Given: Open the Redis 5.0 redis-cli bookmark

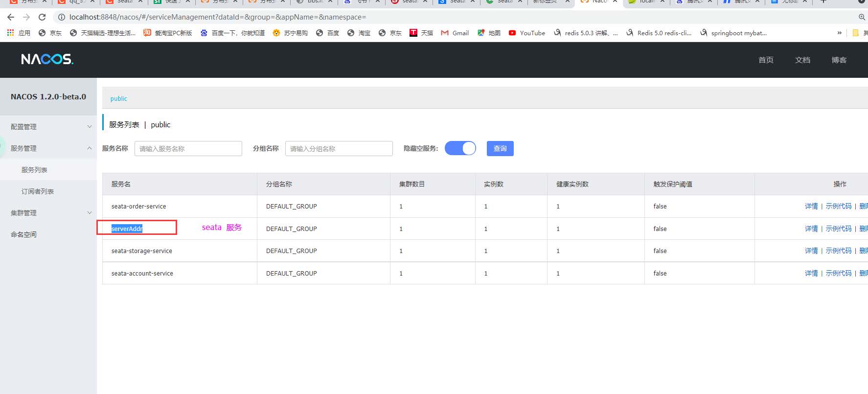Looking at the screenshot, I should pos(659,33).
